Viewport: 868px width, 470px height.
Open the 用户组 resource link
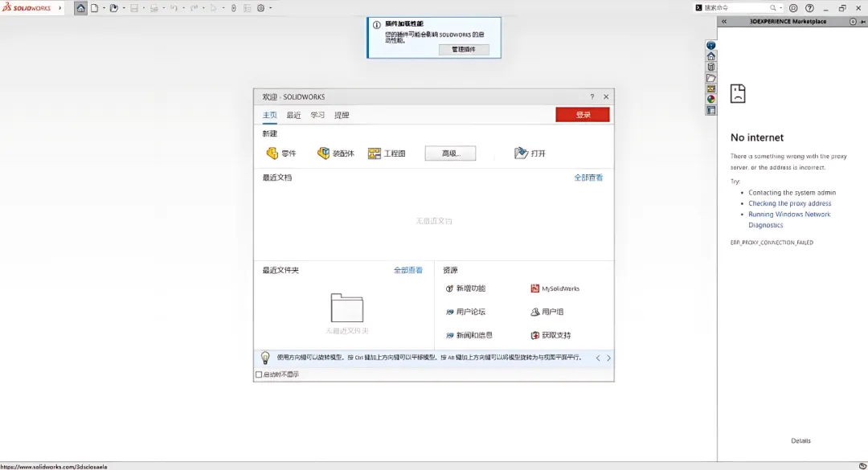[547, 312]
